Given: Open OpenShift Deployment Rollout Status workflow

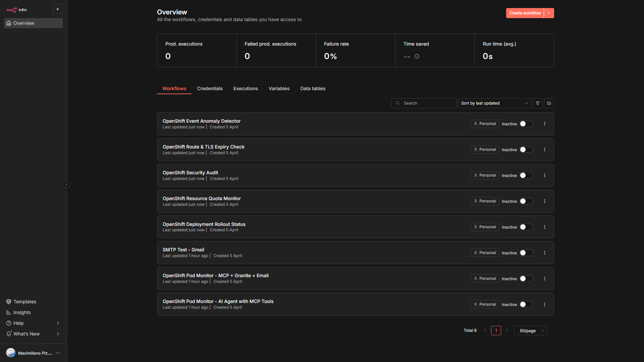Looking at the screenshot, I should click(204, 224).
